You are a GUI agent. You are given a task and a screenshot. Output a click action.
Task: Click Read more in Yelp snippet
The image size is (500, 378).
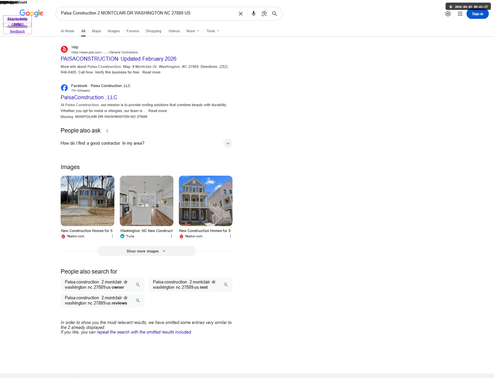tap(151, 72)
